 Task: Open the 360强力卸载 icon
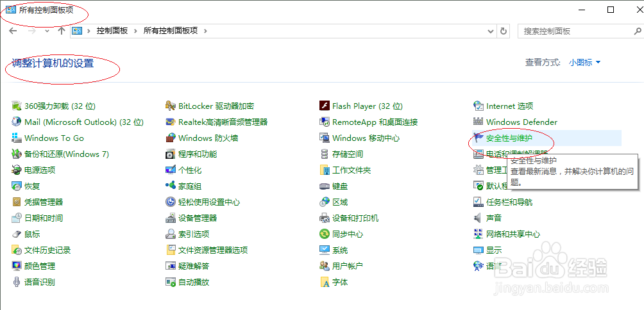(17, 106)
